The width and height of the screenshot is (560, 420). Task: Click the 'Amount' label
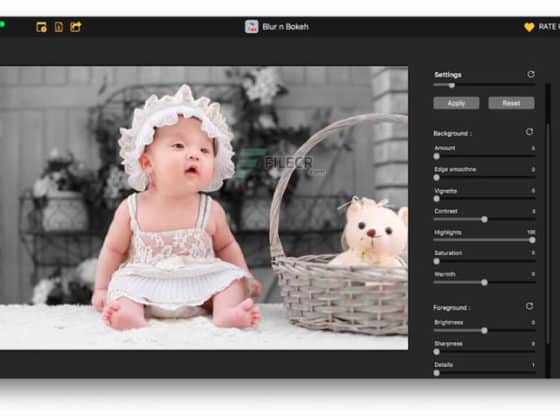tap(445, 148)
